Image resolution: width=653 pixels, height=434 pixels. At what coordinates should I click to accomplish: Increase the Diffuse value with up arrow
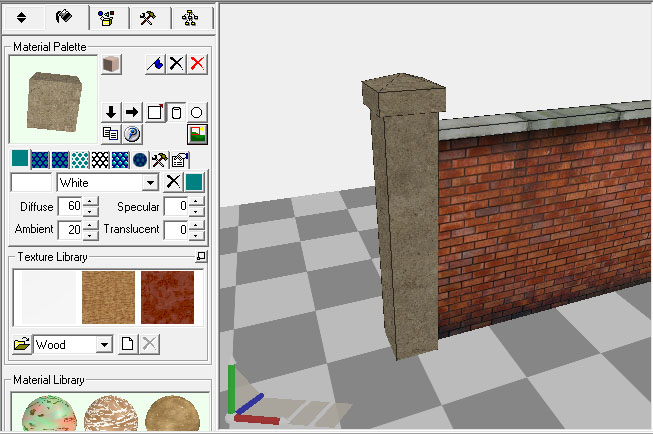coord(91,202)
